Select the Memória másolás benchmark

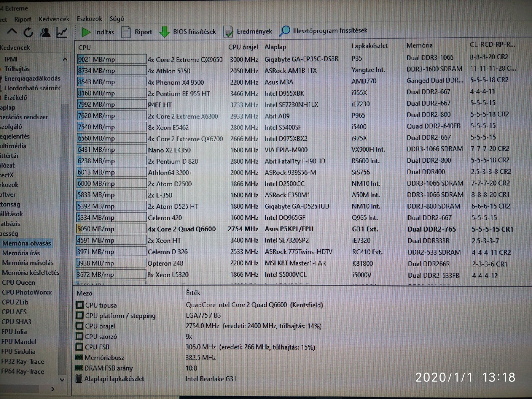(28, 263)
